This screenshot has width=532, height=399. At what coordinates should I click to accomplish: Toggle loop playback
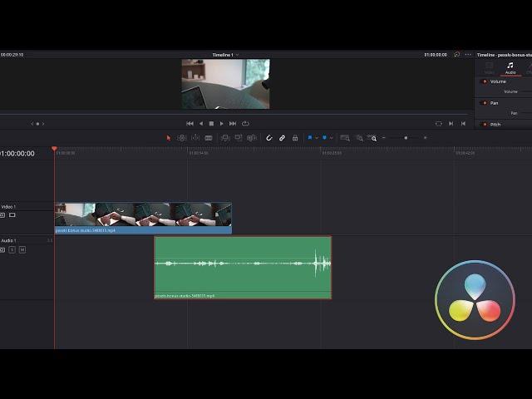point(245,124)
